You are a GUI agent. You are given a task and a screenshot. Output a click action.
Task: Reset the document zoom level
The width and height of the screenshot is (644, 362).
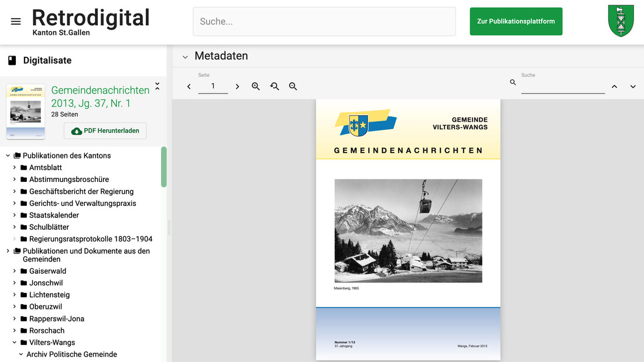pyautogui.click(x=275, y=87)
